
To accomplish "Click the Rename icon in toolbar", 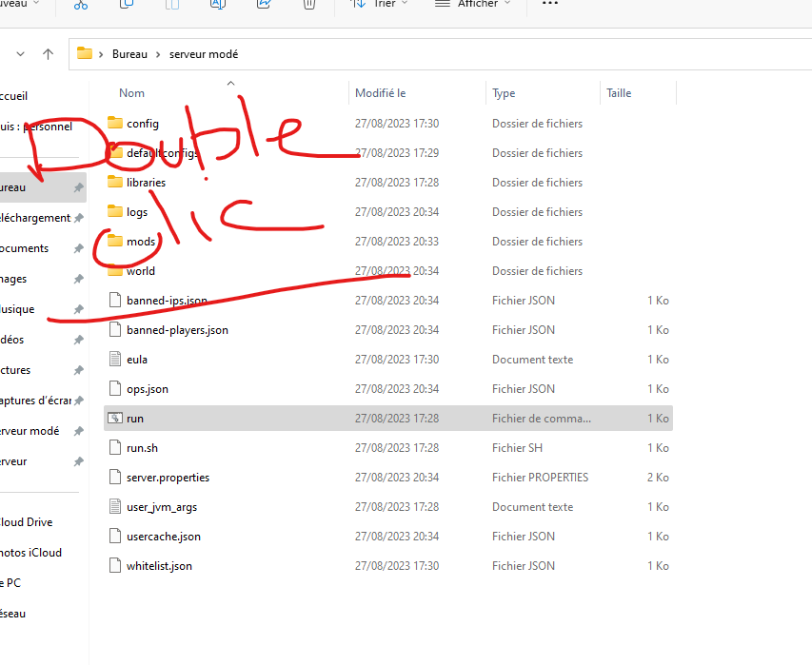I will (217, 4).
